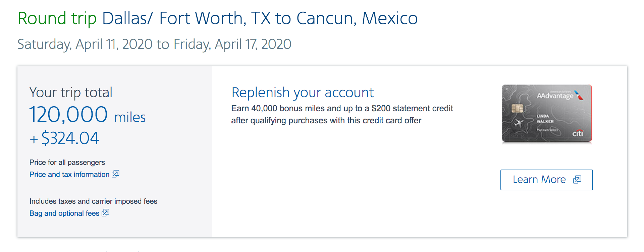Click external-link icon beside Price and tax information
644x252 pixels.
click(115, 174)
